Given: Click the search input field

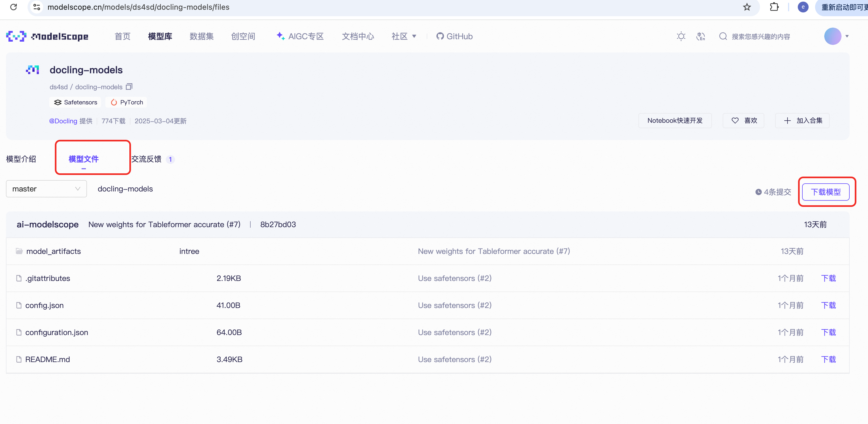Looking at the screenshot, I should point(761,37).
